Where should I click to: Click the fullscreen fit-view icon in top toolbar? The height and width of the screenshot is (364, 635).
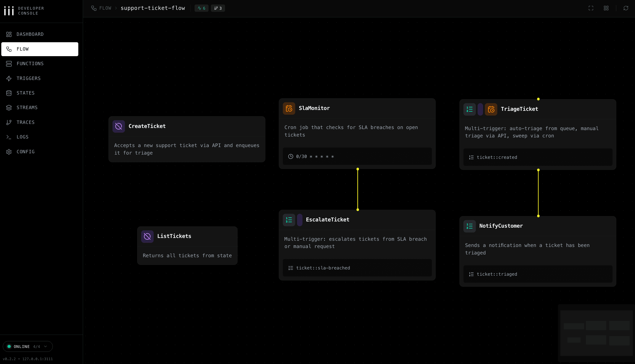[591, 8]
